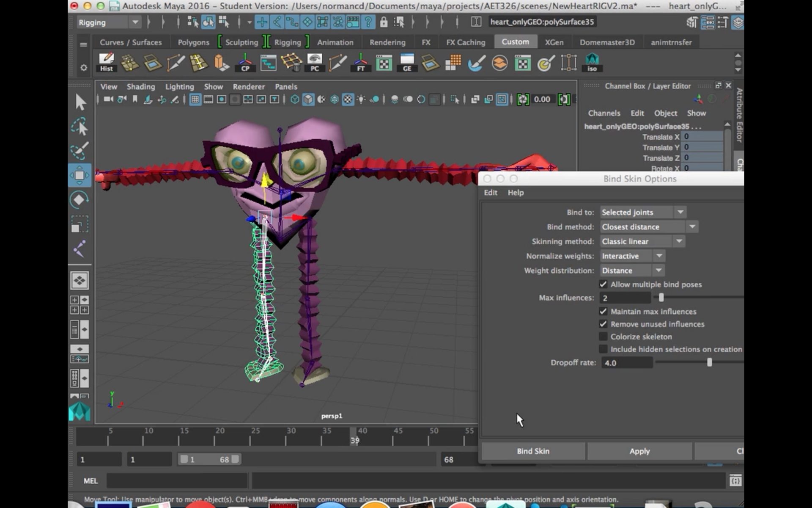The height and width of the screenshot is (508, 812).
Task: Open the Rigging menu tab
Action: (287, 42)
